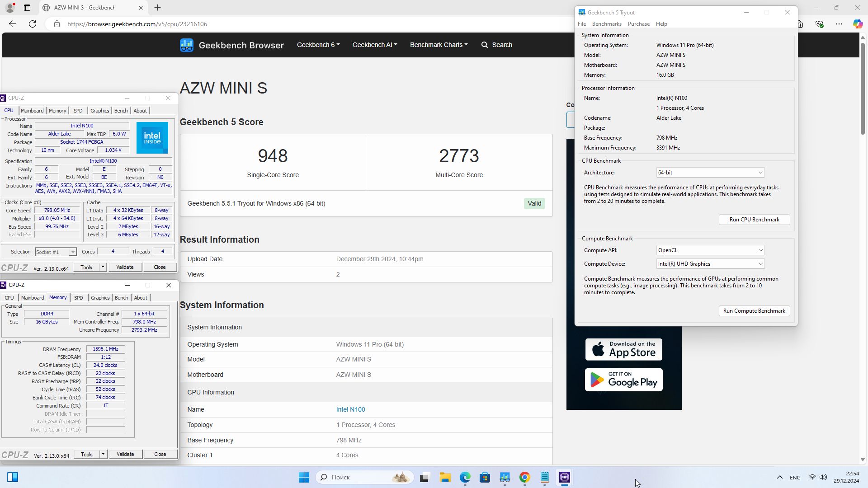Click the 2773 Multi-Core Score value
This screenshot has width=868, height=488.
pyautogui.click(x=459, y=156)
